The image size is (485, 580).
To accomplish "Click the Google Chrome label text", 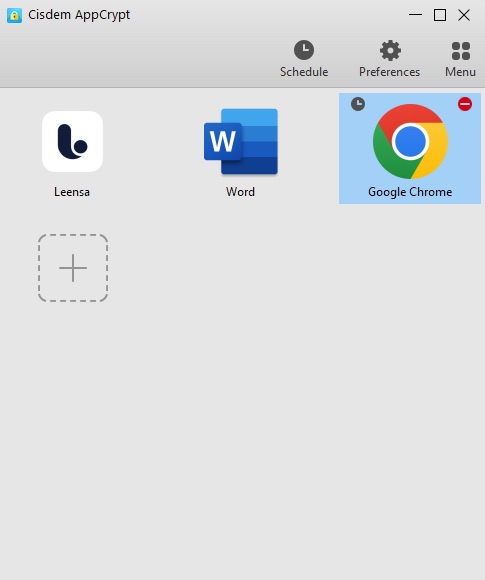I will [x=410, y=192].
